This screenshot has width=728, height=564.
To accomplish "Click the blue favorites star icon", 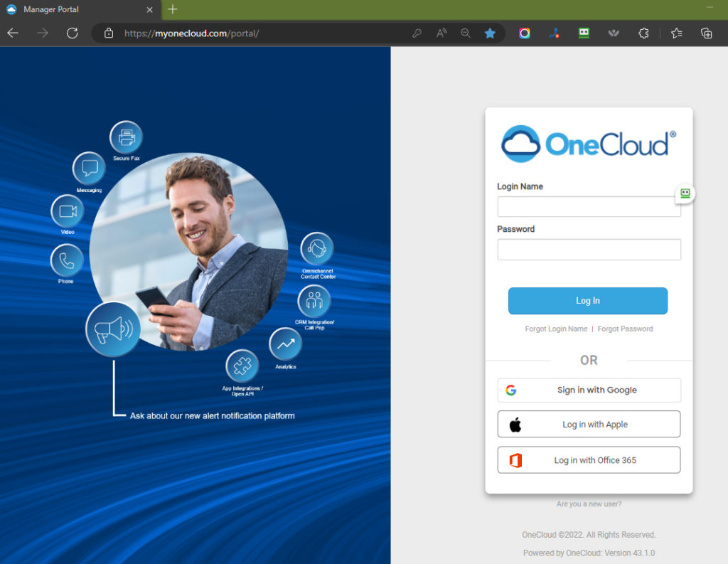I will pyautogui.click(x=490, y=33).
